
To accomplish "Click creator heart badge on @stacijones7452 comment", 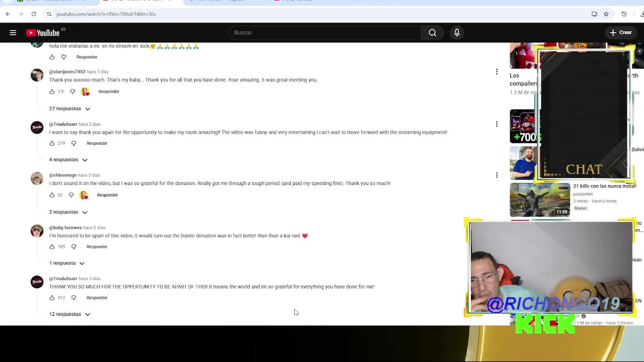I will 86,92.
